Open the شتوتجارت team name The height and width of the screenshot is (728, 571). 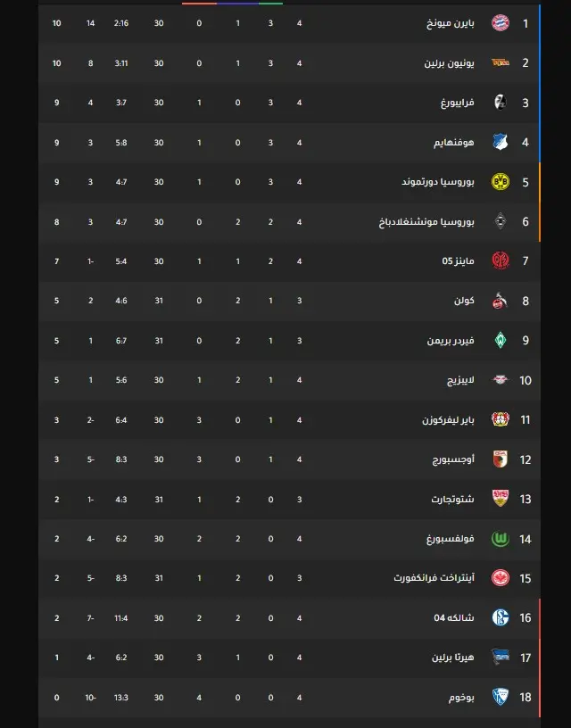[452, 499]
